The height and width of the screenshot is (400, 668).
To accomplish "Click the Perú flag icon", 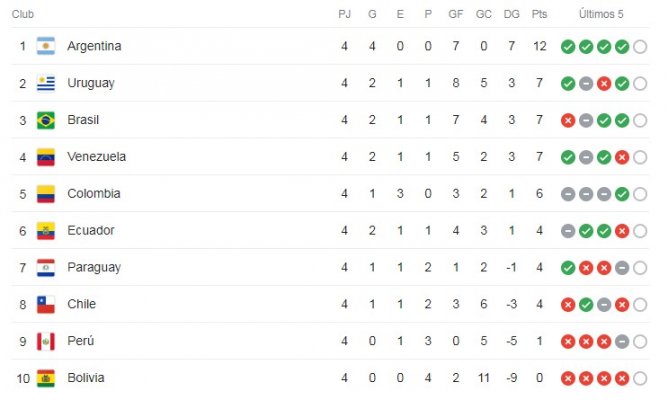I will point(46,341).
